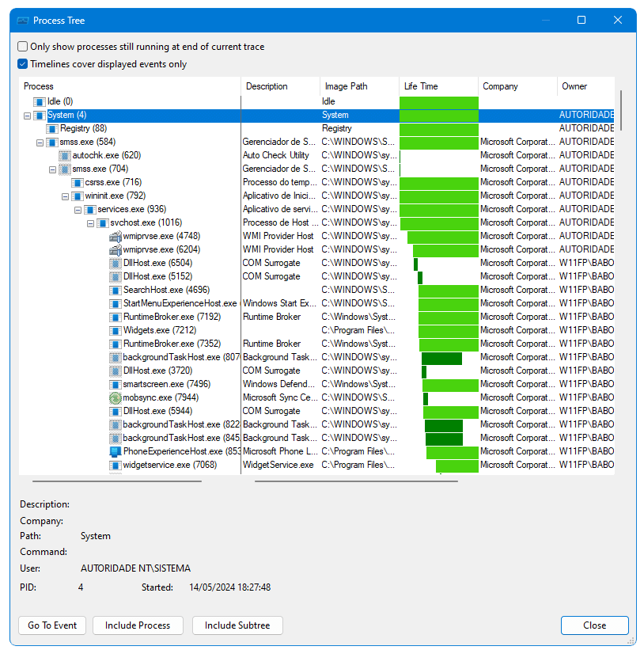Image resolution: width=644 pixels, height=650 pixels.
Task: Sort by the Process column header
Action: [130, 86]
